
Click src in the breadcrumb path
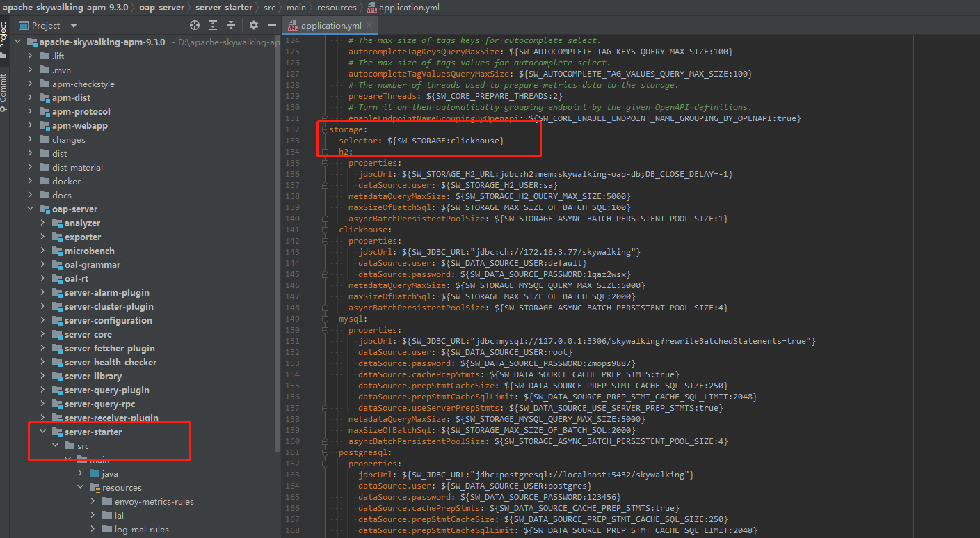270,8
